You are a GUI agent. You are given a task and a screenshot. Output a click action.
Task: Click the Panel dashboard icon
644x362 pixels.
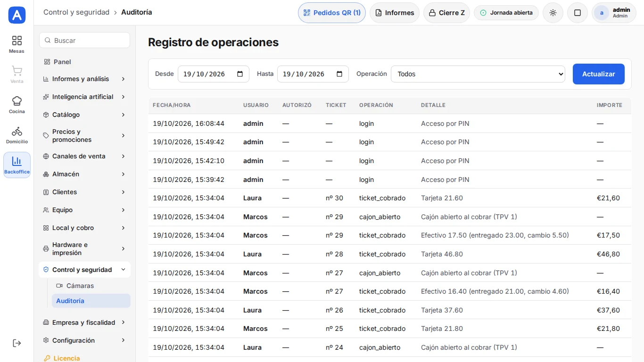(x=47, y=62)
